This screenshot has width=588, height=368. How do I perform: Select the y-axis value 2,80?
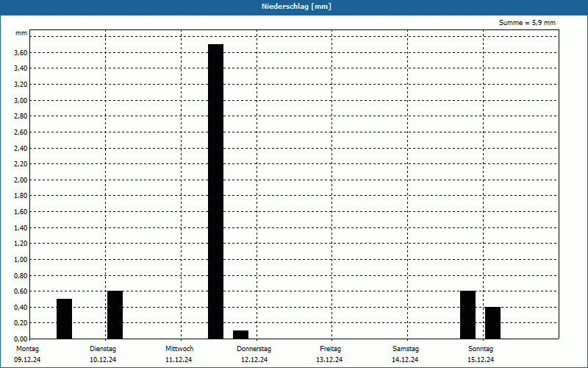21,116
